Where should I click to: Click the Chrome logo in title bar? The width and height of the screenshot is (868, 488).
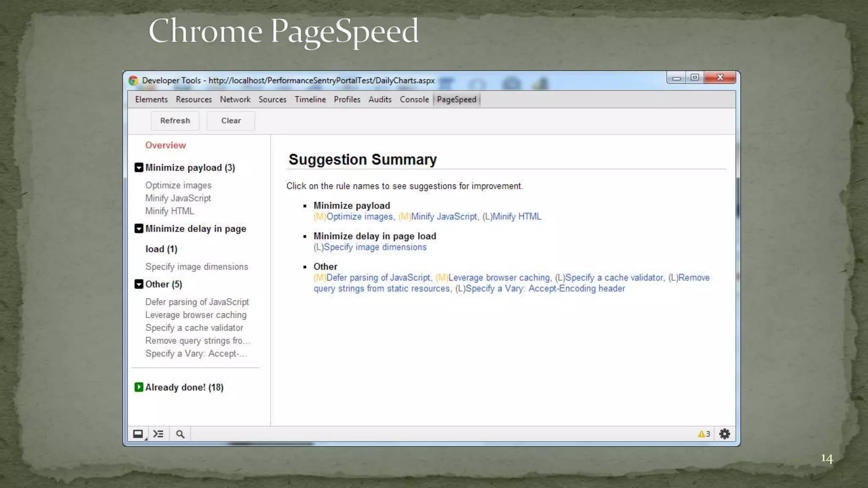pyautogui.click(x=134, y=80)
